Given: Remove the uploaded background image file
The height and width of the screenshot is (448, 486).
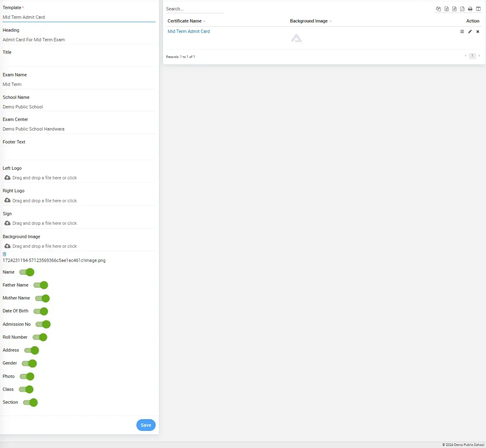Looking at the screenshot, I should pos(5,254).
